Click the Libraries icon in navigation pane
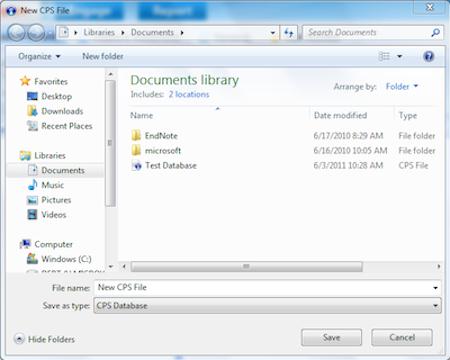This screenshot has width=450, height=360. click(25, 156)
